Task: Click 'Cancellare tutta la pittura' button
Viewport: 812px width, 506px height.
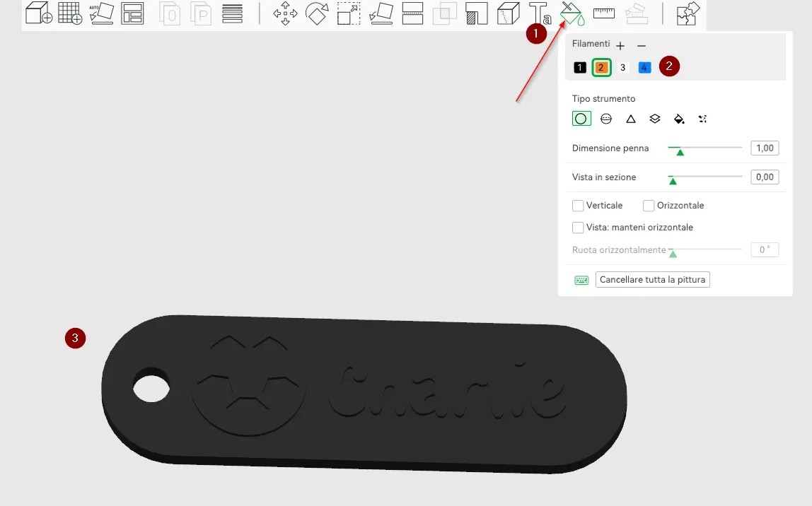Action: [652, 279]
